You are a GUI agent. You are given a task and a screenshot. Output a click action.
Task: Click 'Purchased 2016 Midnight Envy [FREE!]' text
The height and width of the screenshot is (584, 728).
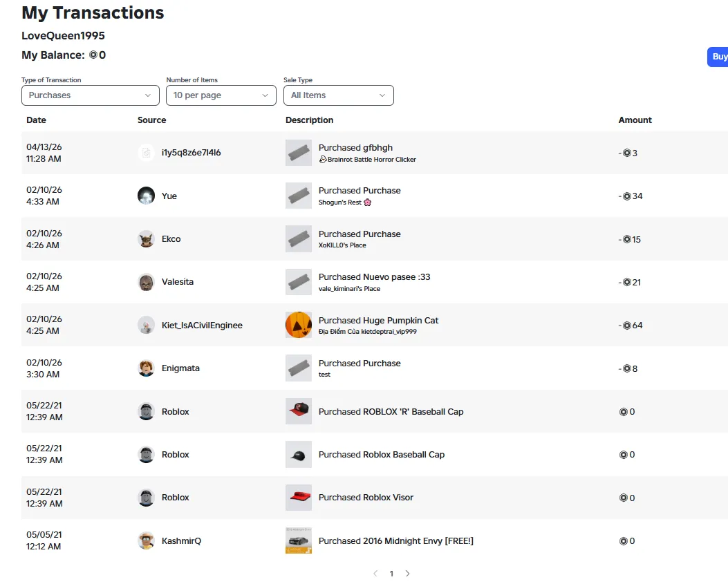(396, 541)
